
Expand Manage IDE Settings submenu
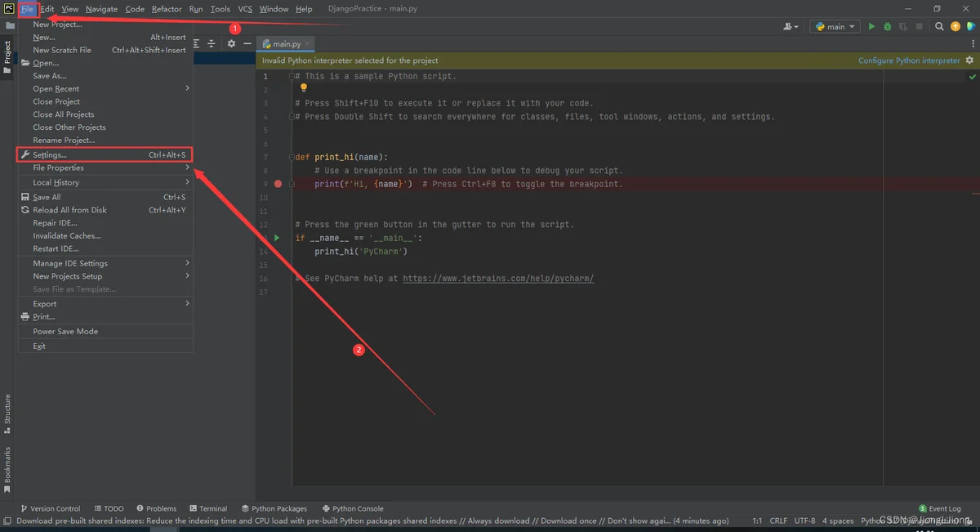pyautogui.click(x=105, y=263)
